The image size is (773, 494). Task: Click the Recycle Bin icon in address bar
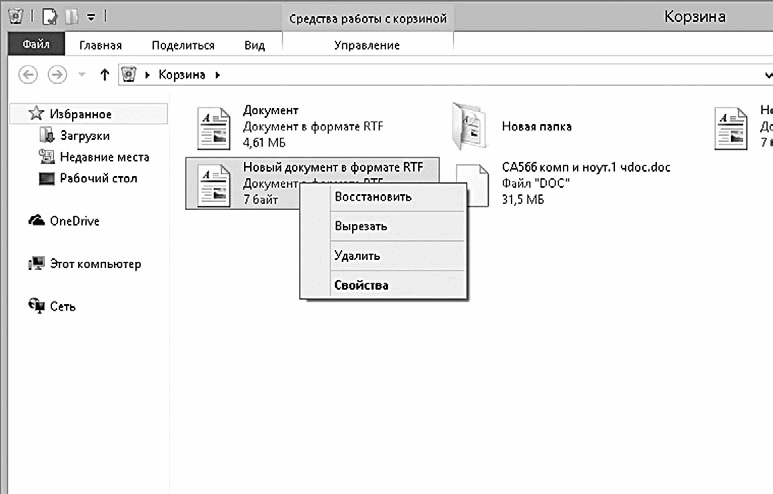click(x=129, y=74)
